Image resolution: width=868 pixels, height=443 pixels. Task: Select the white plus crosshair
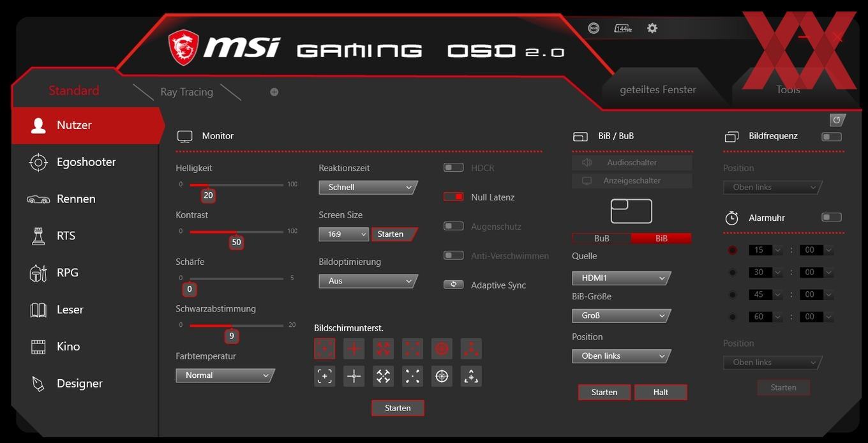click(x=354, y=376)
